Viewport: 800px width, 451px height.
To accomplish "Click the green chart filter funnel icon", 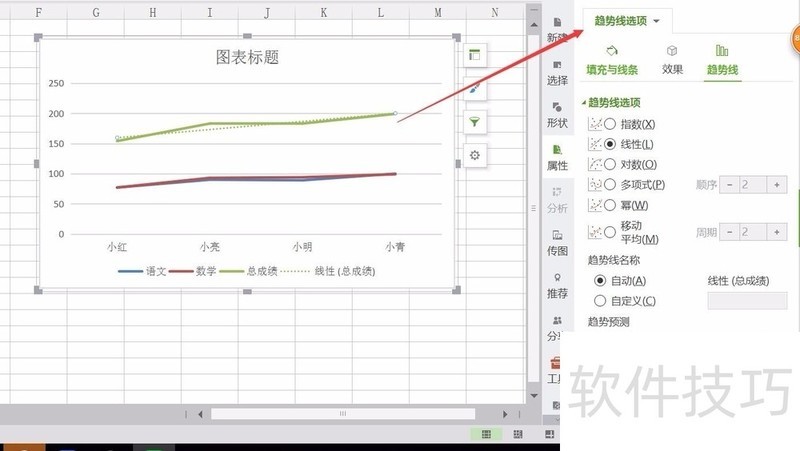I will tap(474, 122).
